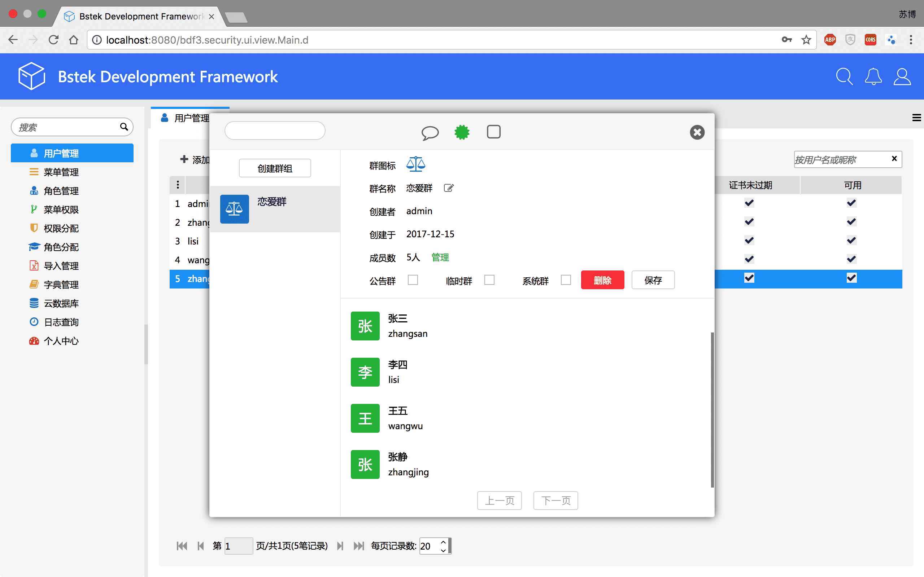Screen dimensions: 924x577
Task: Open the hamburger menu at right of tab bar
Action: [916, 118]
